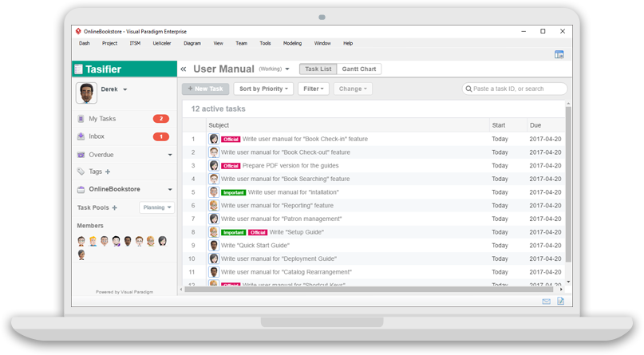Click the last member avatar on second row

coord(81,254)
